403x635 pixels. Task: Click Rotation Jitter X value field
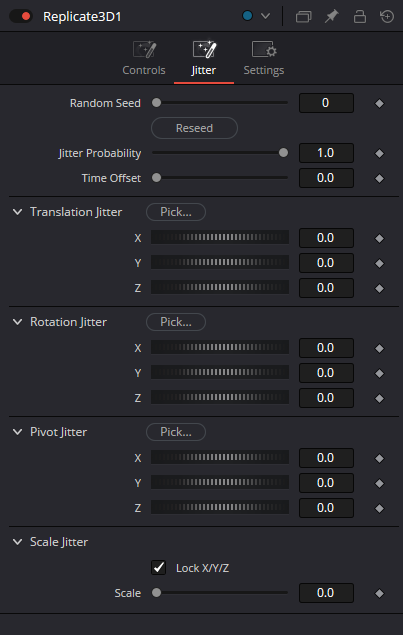(x=326, y=348)
